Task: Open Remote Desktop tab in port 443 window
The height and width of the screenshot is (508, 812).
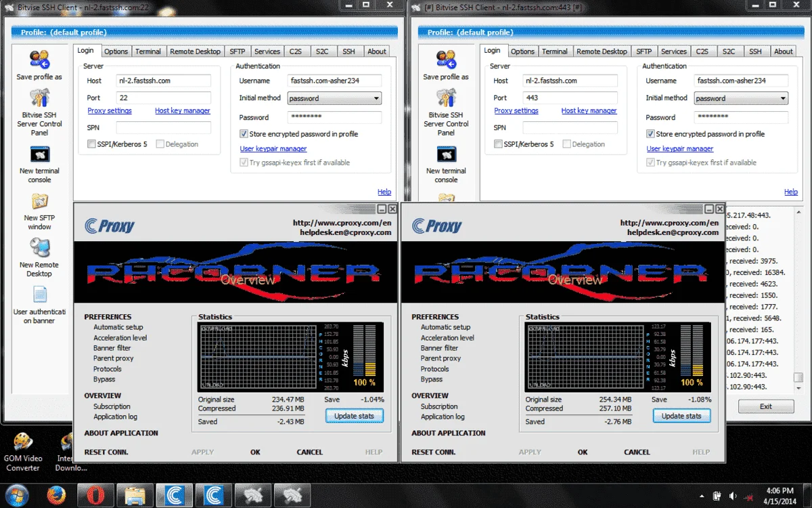Action: tap(602, 51)
